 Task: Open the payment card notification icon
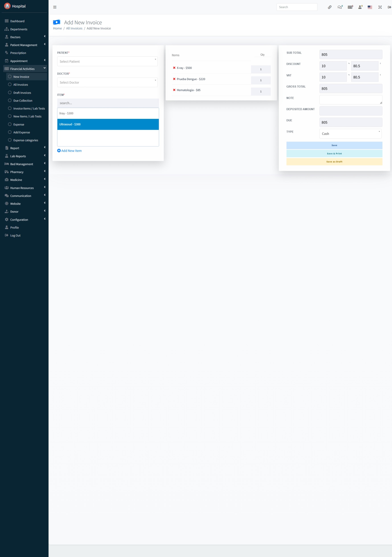tap(350, 7)
